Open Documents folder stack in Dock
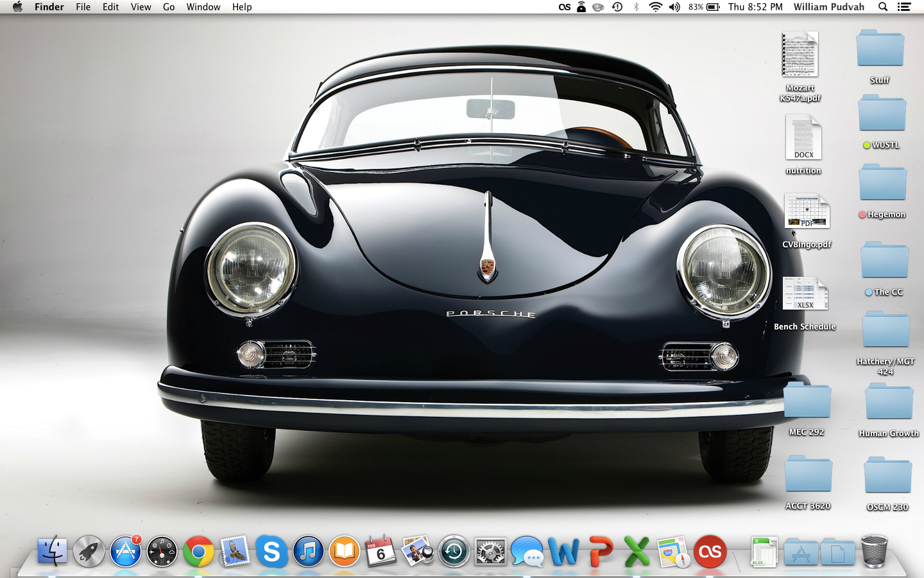924x578 pixels. [837, 552]
